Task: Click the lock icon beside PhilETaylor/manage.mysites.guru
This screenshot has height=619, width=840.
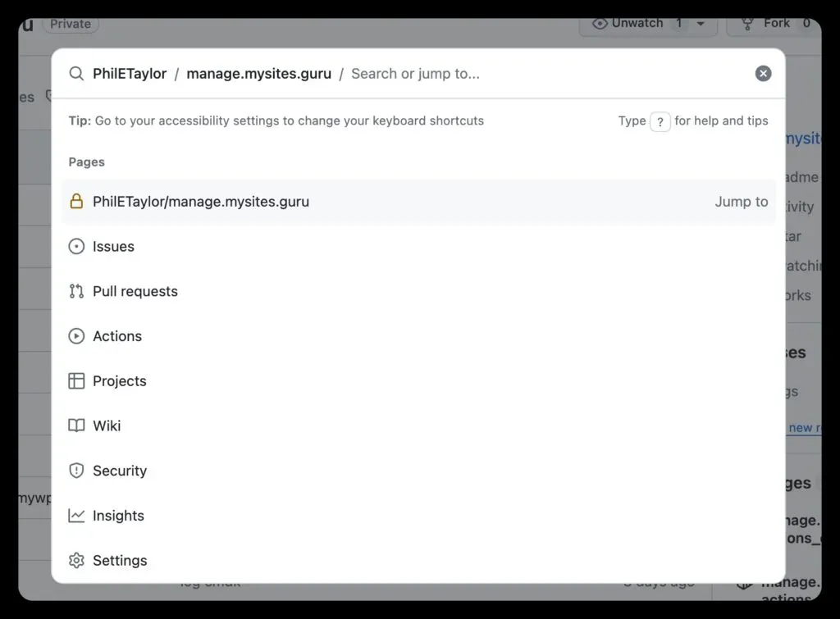Action: [76, 201]
